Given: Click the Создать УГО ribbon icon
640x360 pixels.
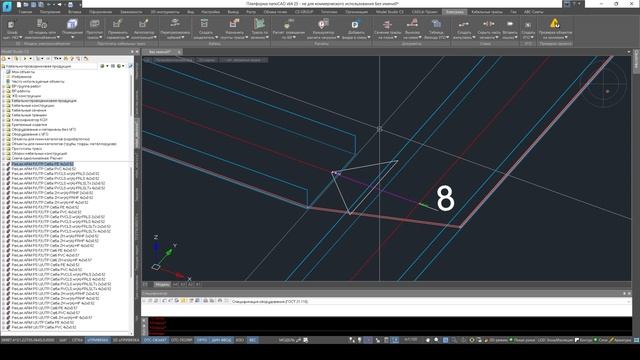Looking at the screenshot, I should pyautogui.click(x=528, y=25).
